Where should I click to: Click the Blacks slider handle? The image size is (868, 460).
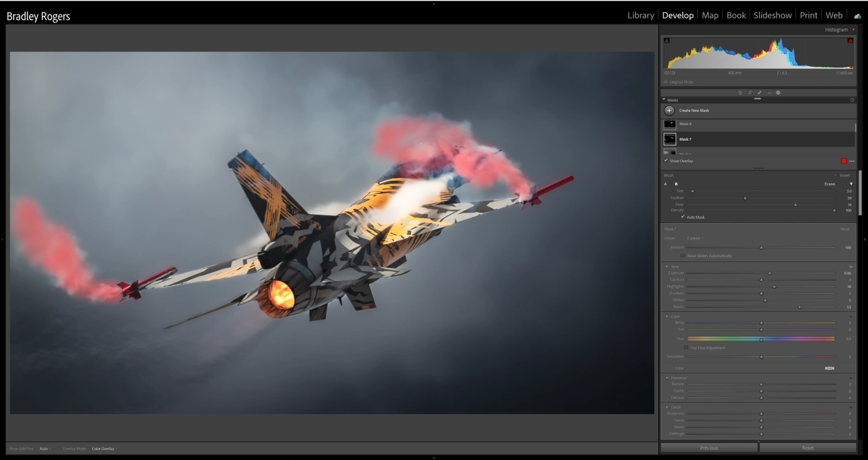799,307
